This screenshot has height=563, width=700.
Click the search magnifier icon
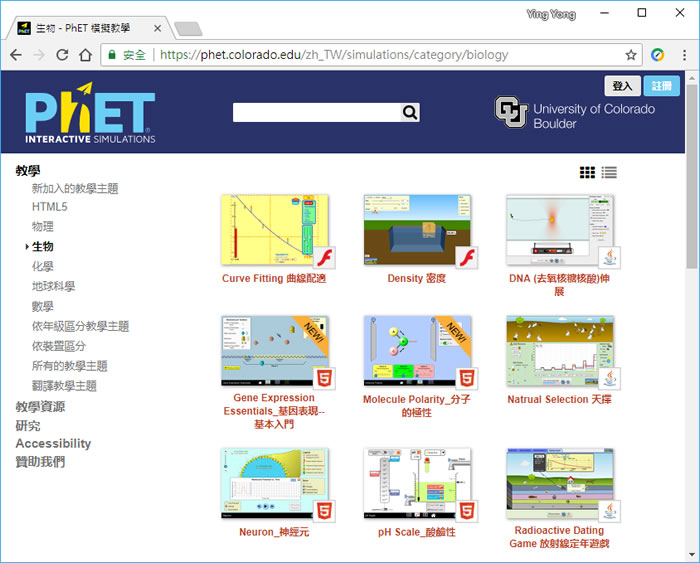(410, 113)
